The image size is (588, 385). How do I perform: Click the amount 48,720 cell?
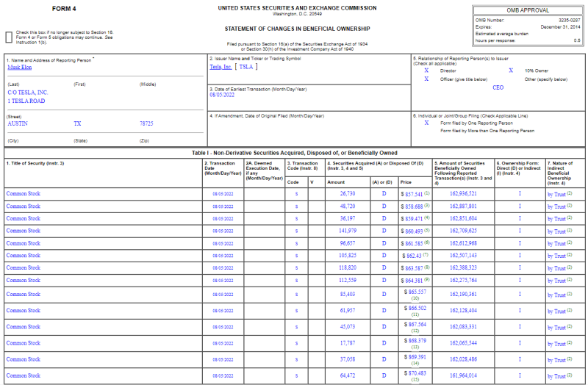tap(347, 206)
